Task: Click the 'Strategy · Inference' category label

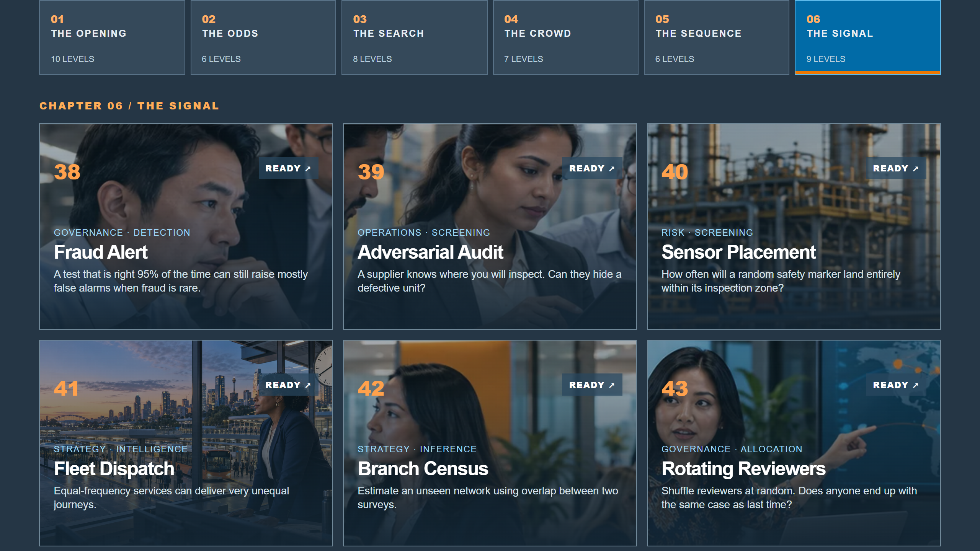Action: [x=417, y=449]
